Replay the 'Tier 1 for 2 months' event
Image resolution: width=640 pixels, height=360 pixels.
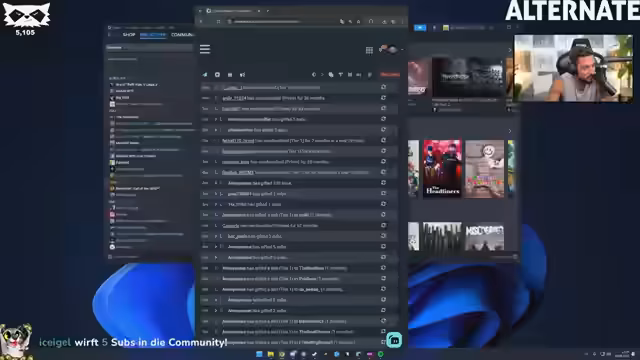(383, 140)
